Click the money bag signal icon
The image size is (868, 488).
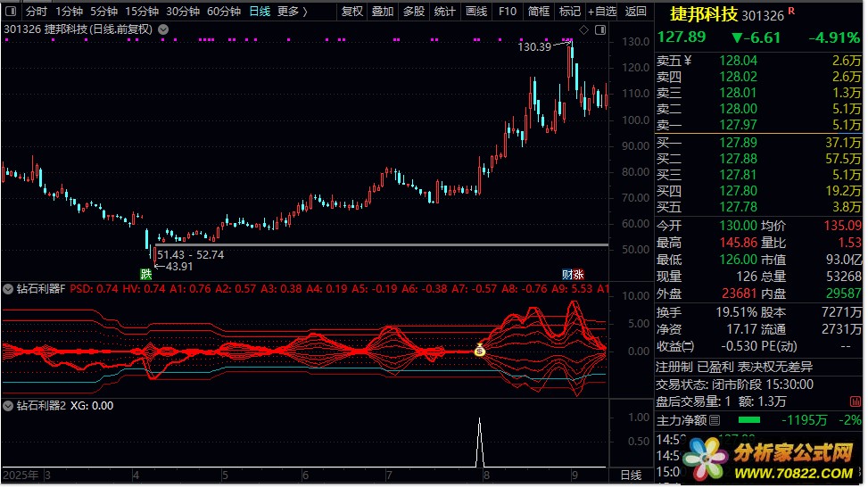tap(480, 351)
